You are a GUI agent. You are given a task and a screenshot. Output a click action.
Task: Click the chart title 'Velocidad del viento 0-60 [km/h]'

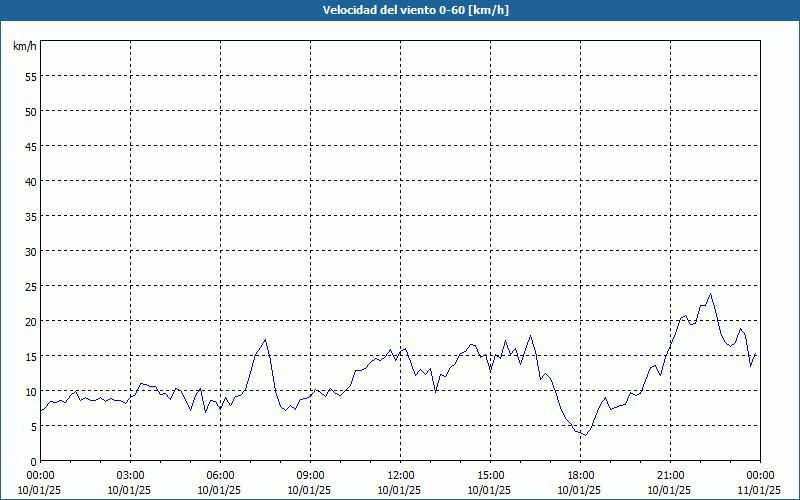tap(415, 10)
